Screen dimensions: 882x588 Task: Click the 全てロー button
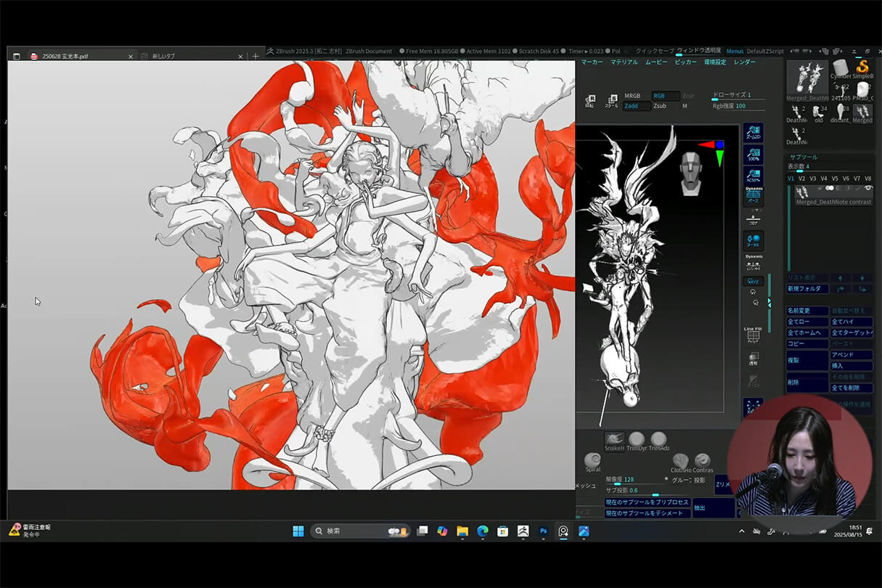(x=807, y=322)
